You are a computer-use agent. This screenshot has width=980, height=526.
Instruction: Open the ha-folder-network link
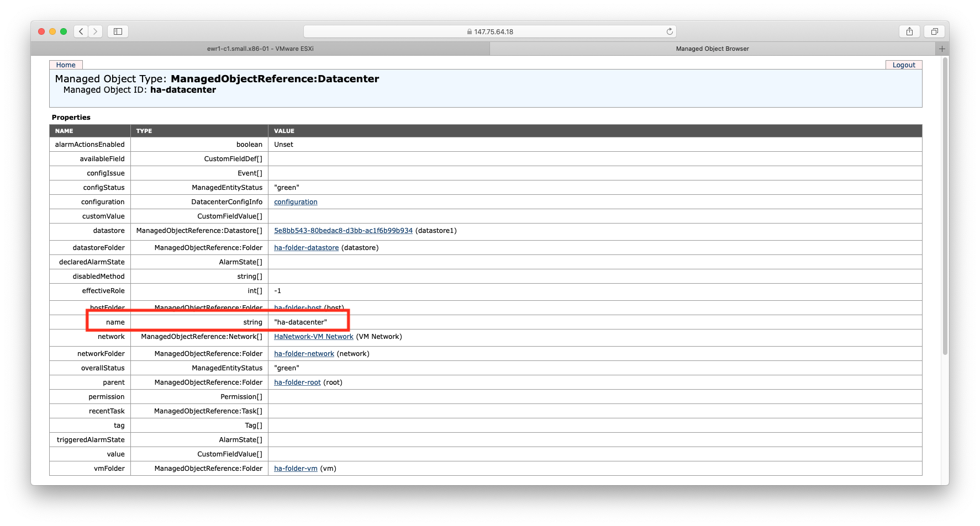tap(304, 354)
